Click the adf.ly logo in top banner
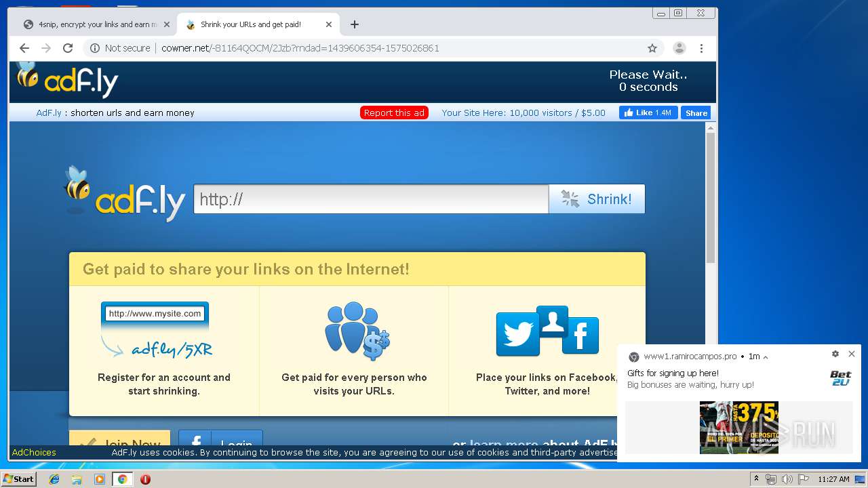The width and height of the screenshot is (868, 488). [66, 80]
